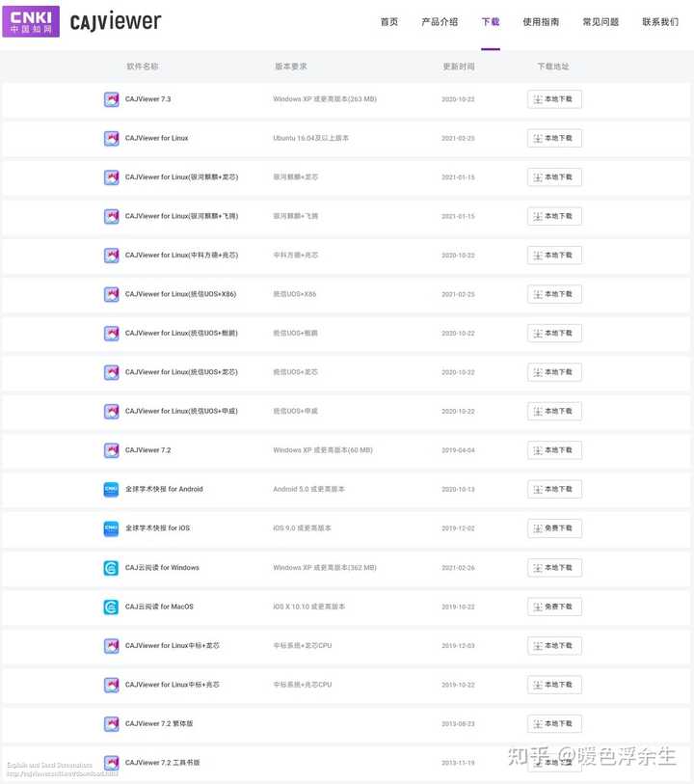This screenshot has height=784, width=694.
Task: Select the 下载 navigation tab
Action: coord(491,21)
